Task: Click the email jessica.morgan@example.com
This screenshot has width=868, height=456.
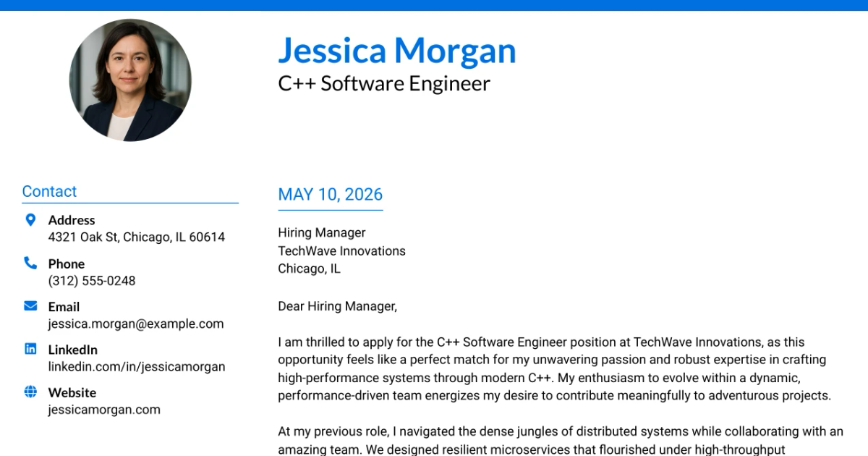Action: click(x=136, y=324)
